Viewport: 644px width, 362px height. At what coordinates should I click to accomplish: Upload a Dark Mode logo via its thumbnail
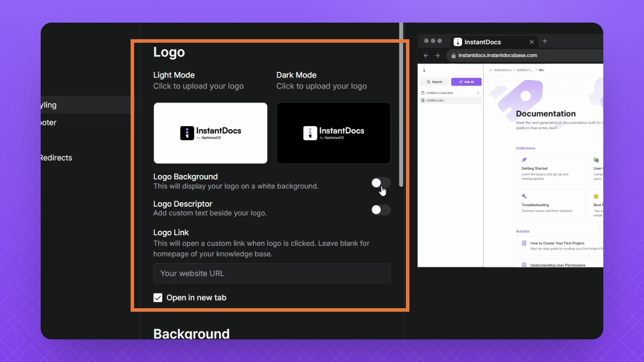click(x=334, y=133)
